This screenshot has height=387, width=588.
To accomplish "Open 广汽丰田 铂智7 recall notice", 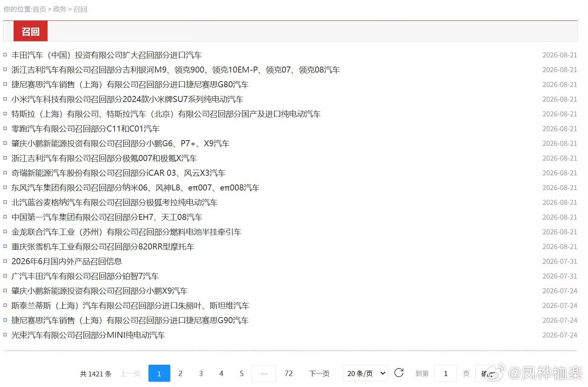I will [x=85, y=276].
